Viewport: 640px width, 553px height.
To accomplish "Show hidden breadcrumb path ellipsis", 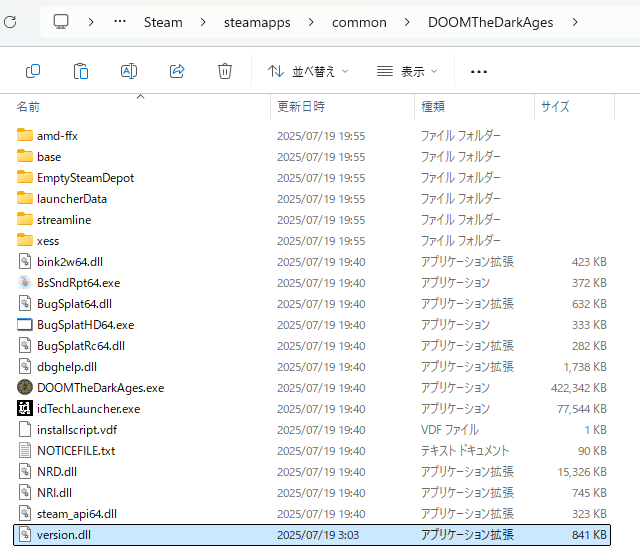I will (120, 21).
